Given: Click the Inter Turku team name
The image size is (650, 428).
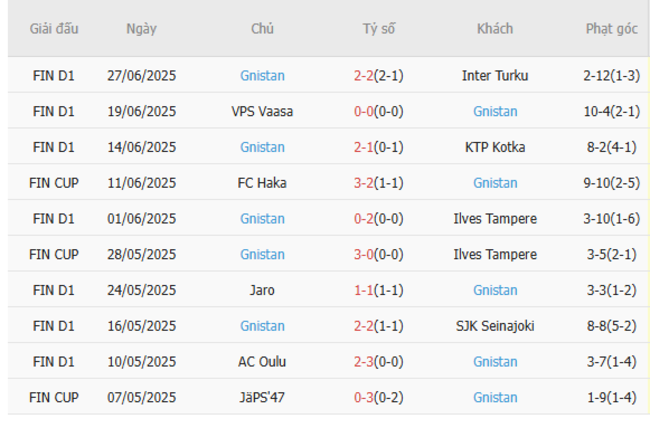Looking at the screenshot, I should click(x=495, y=75).
